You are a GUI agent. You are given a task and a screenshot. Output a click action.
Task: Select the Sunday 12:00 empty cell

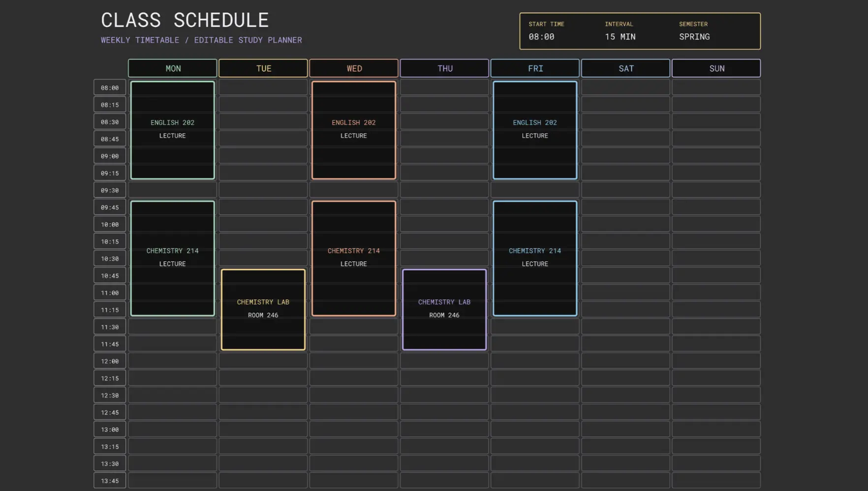point(716,361)
